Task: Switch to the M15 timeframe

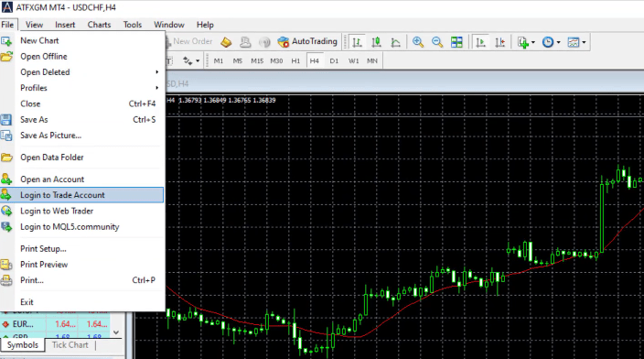Action: coord(257,60)
